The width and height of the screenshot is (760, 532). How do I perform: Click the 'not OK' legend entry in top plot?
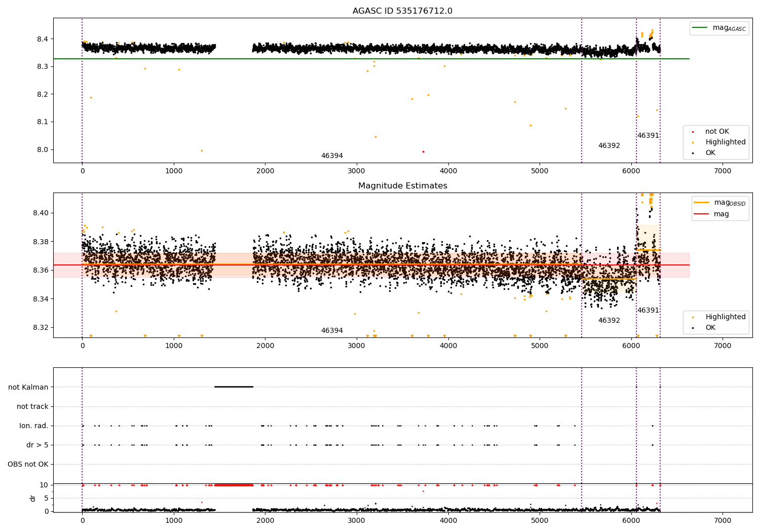(x=717, y=132)
